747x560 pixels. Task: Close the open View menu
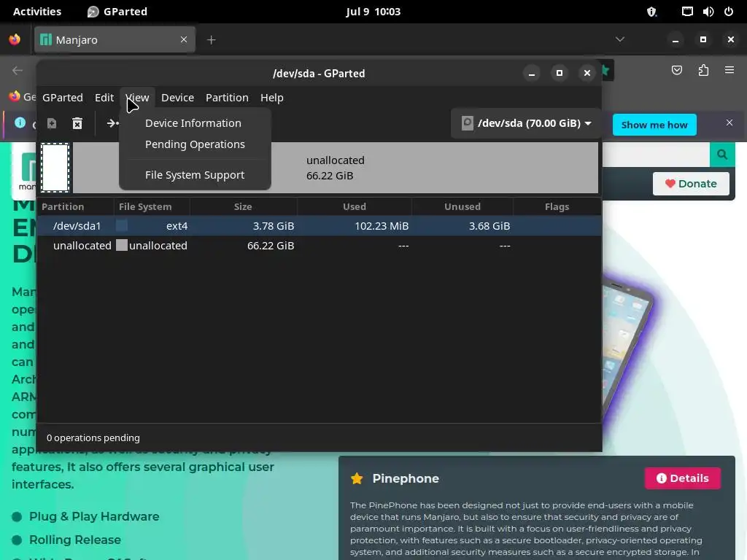137,98
